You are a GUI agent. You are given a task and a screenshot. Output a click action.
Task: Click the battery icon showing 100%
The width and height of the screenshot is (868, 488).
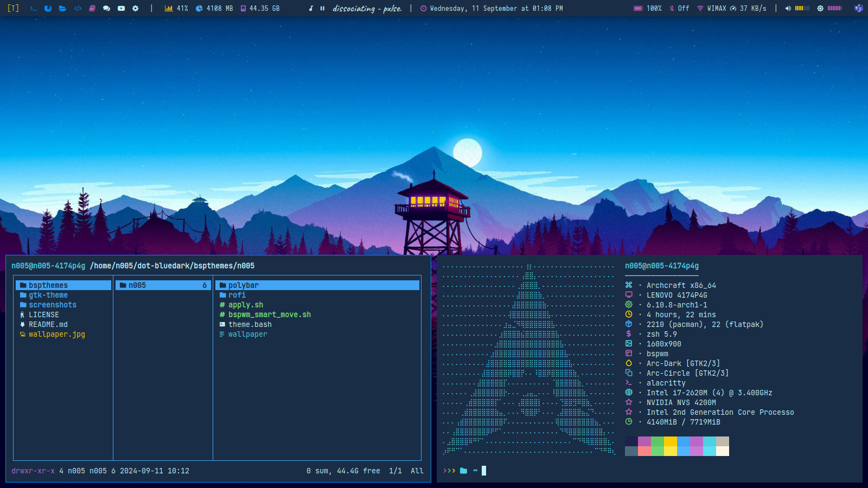pyautogui.click(x=638, y=8)
